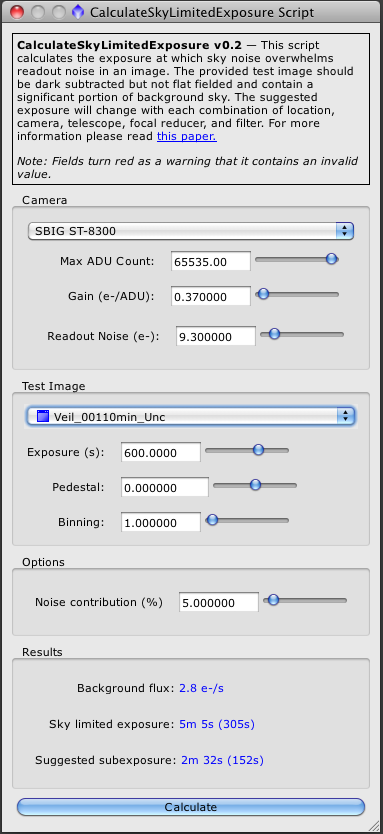The image size is (383, 834).
Task: Open the test image dropdown Veil_00110min_Unc
Action: pos(190,416)
